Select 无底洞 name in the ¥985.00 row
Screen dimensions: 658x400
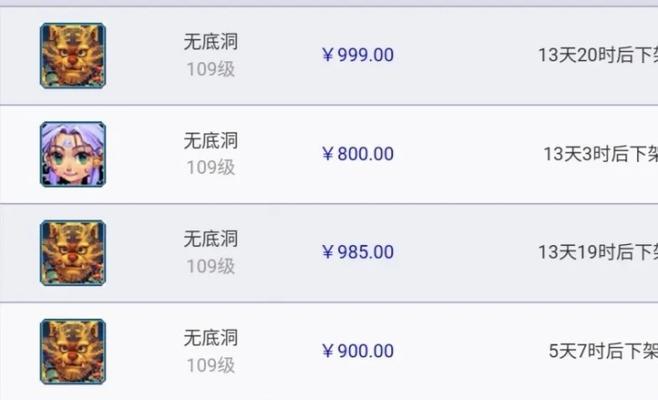pyautogui.click(x=211, y=238)
